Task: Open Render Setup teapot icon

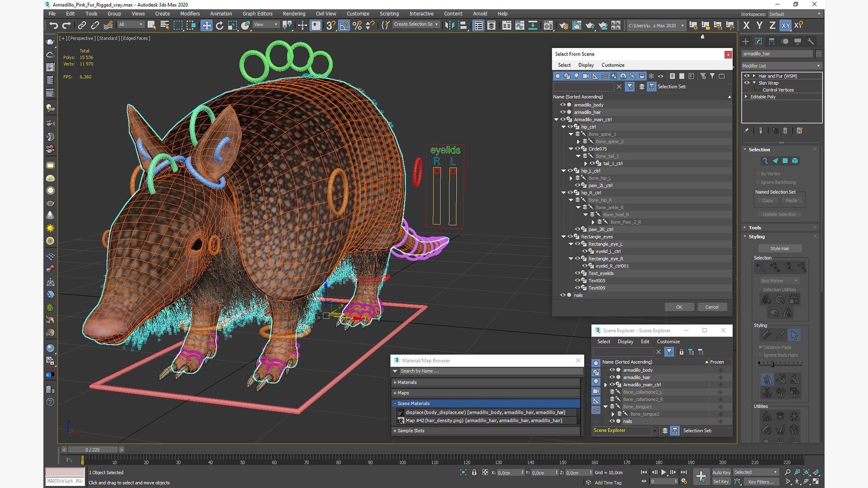Action: [564, 25]
